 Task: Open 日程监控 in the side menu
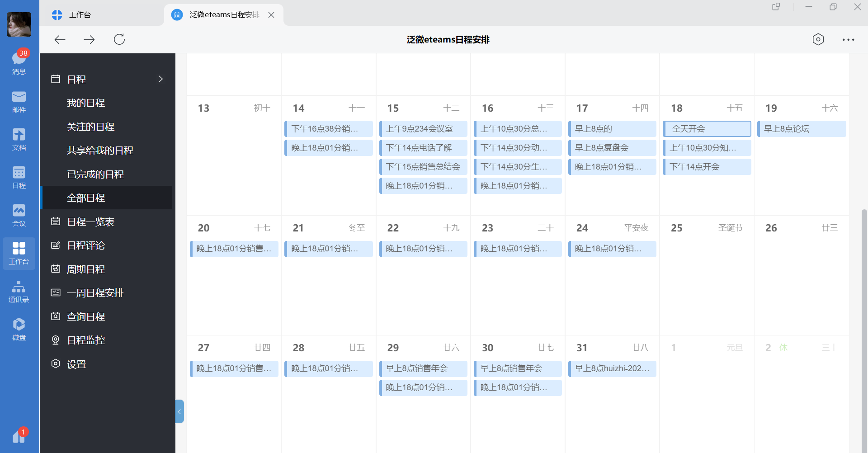(x=86, y=340)
